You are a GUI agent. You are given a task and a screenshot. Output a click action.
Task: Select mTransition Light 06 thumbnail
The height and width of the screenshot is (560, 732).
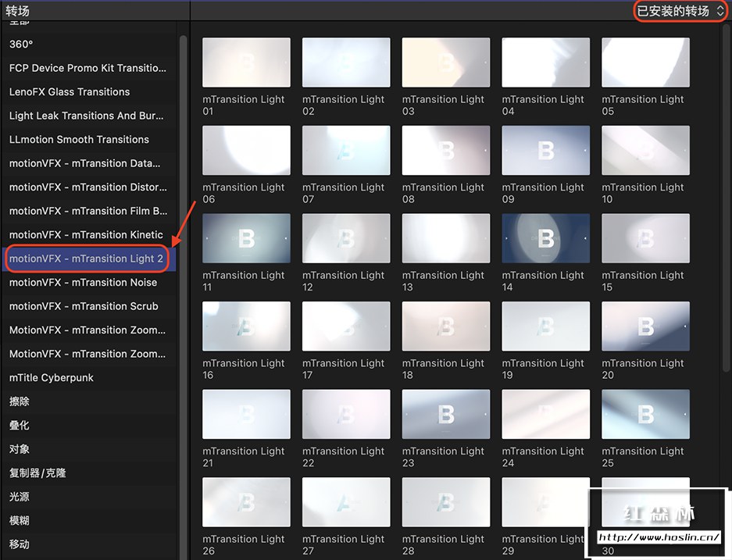click(247, 150)
